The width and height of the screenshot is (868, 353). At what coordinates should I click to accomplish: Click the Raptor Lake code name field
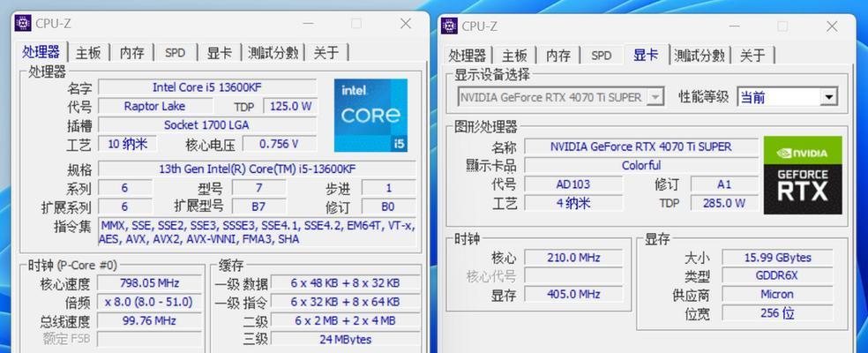coord(155,106)
